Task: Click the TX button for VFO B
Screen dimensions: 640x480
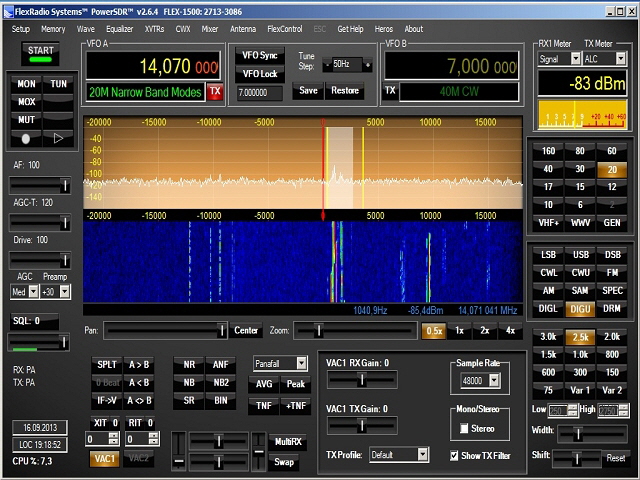Action: pyautogui.click(x=390, y=91)
